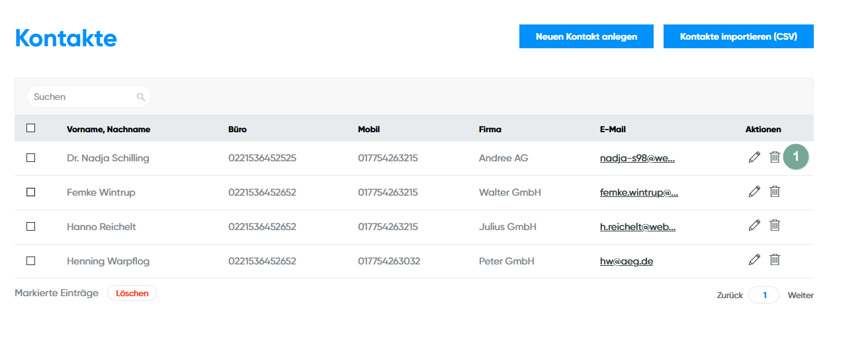Go to page 1 in pagination
Screen dimensions: 868x355
coord(764,296)
